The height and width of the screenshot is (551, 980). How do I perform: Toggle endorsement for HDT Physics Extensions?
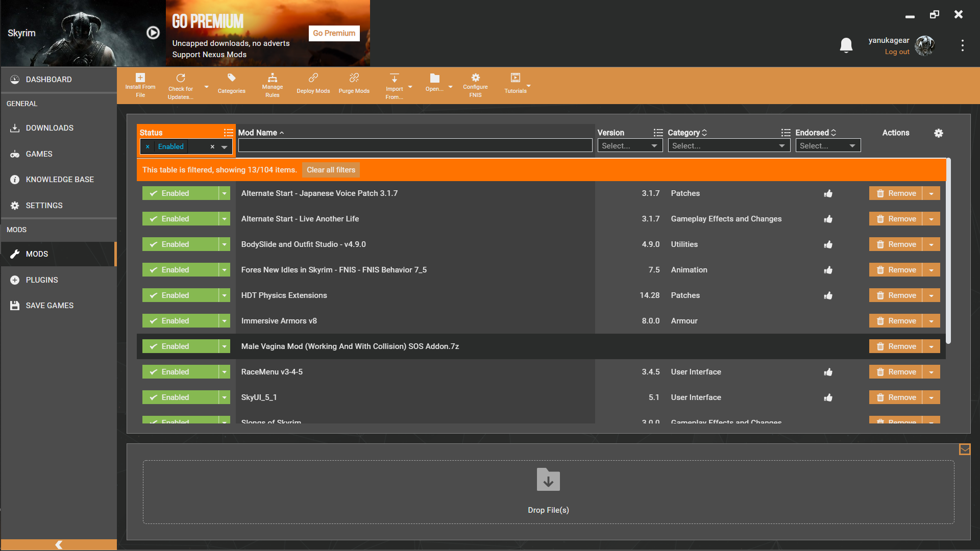tap(828, 295)
